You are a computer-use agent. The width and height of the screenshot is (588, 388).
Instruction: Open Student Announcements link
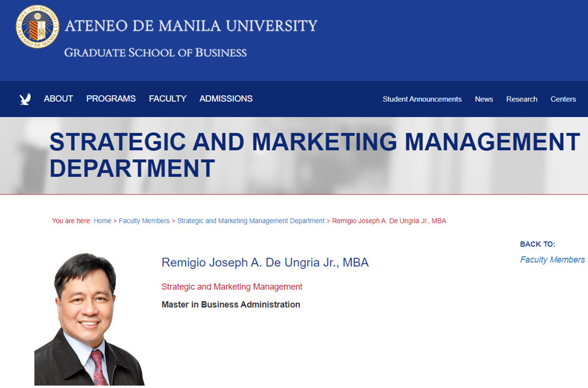click(422, 100)
